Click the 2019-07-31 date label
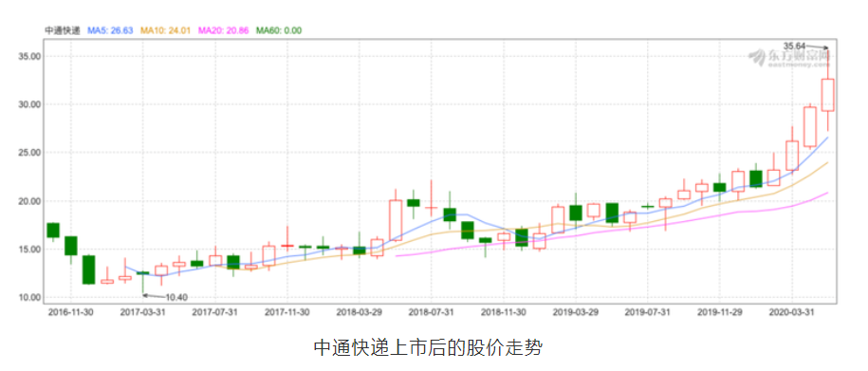Screen dimensions: 868x371 click(647, 312)
